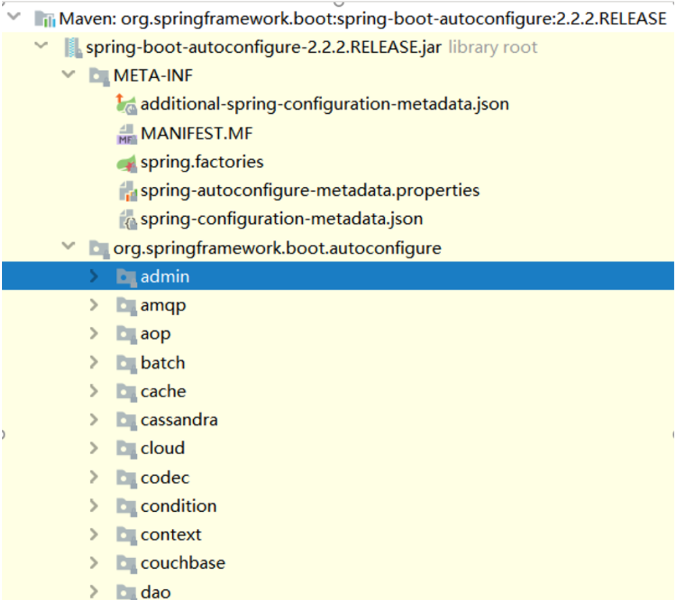
Task: Collapse the spring-boot-autoconfigure-2.2.2.RELEASE.jar node
Action: tap(41, 45)
